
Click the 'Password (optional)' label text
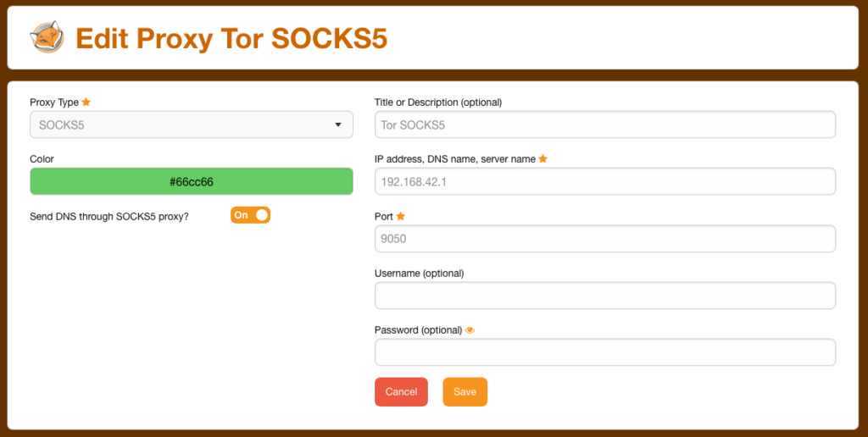(419, 330)
